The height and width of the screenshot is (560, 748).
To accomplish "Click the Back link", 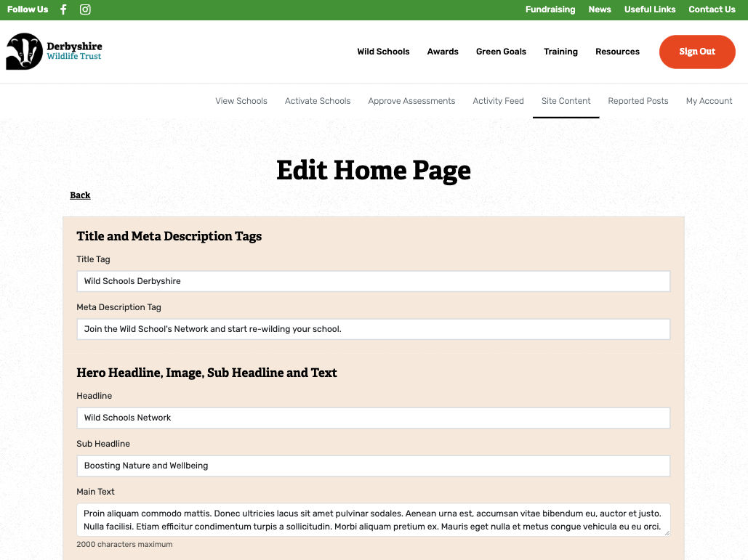I will tap(80, 195).
